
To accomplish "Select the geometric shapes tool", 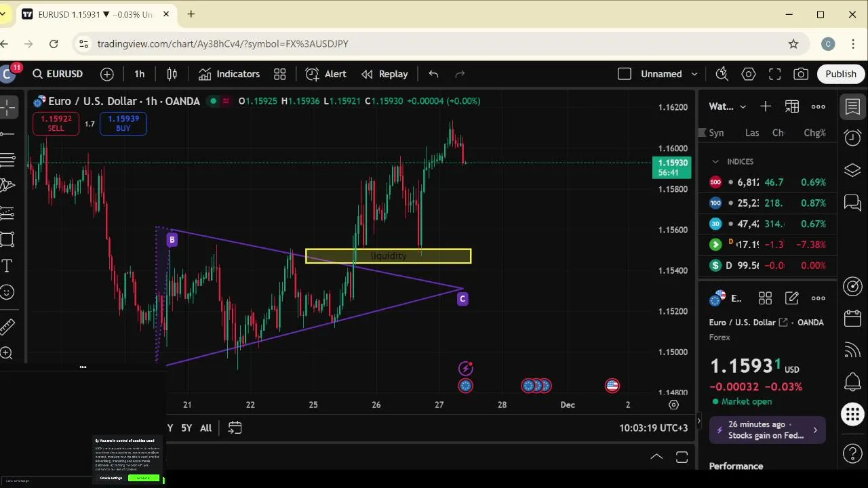I will (x=7, y=239).
